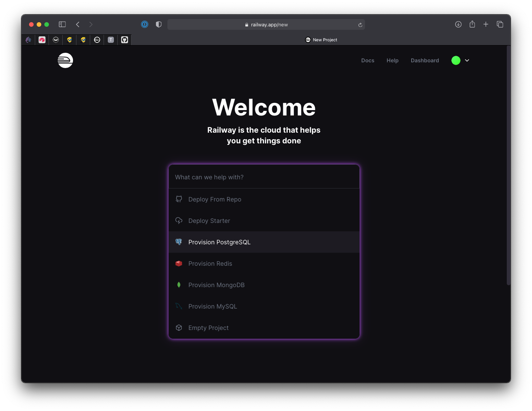Screen dimensions: 532x411
Task: Reload the page using the refresh icon
Action: [x=360, y=25]
